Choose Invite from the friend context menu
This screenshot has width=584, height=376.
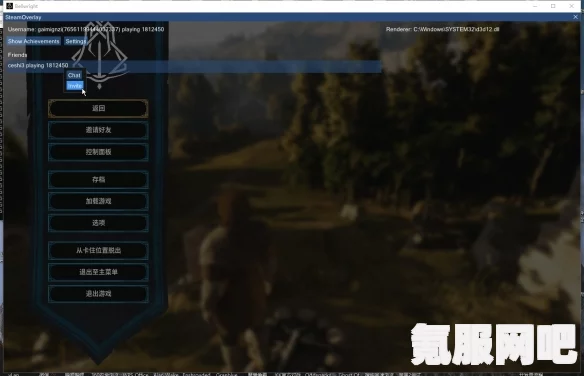(x=74, y=86)
